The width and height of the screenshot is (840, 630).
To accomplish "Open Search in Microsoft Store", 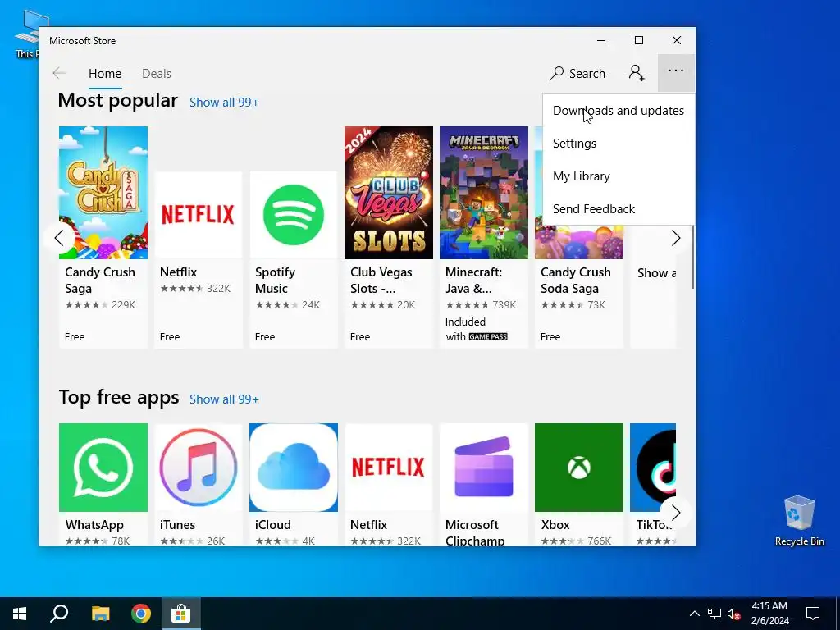I will pyautogui.click(x=577, y=73).
